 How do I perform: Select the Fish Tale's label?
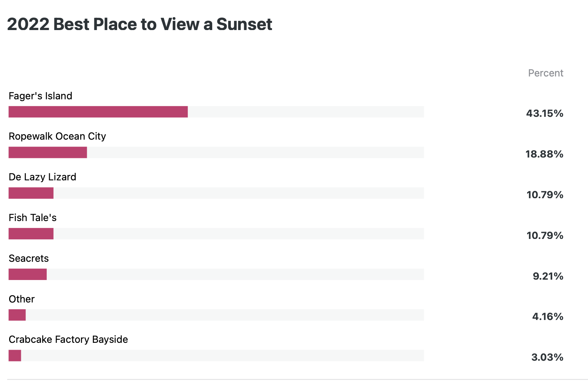33,218
